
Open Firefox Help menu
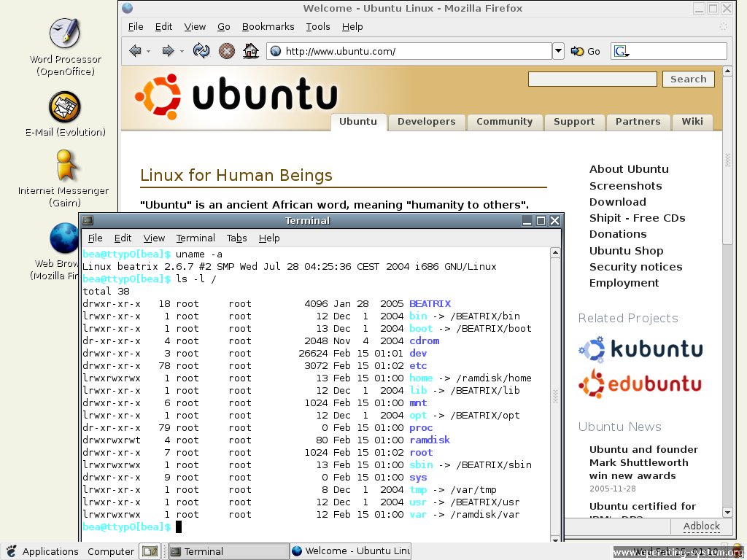[x=352, y=27]
